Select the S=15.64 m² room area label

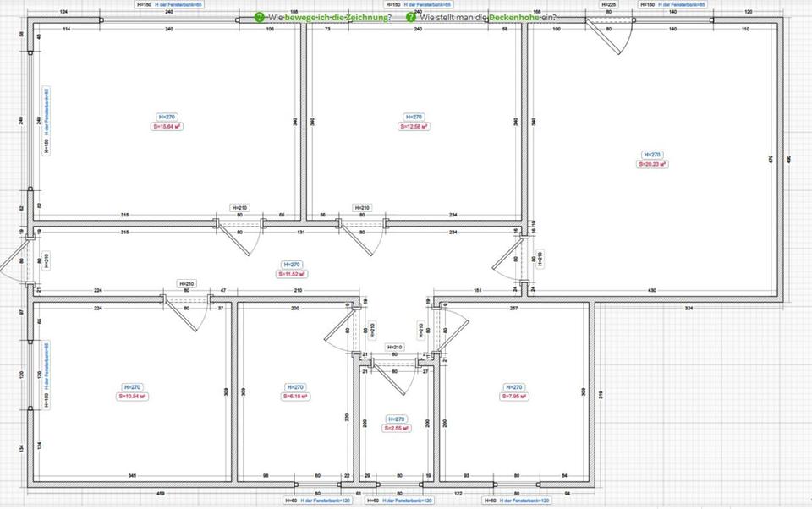[x=167, y=127]
